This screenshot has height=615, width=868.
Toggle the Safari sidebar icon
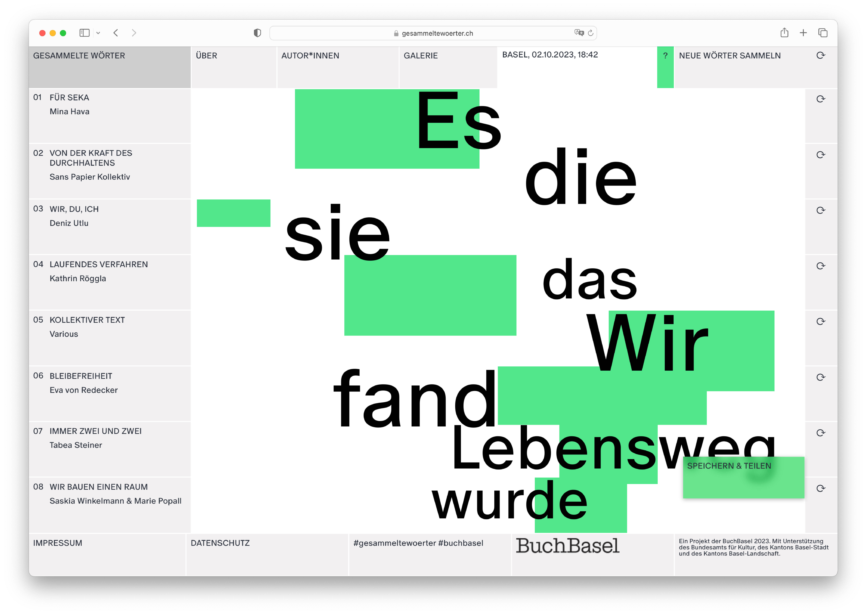84,33
